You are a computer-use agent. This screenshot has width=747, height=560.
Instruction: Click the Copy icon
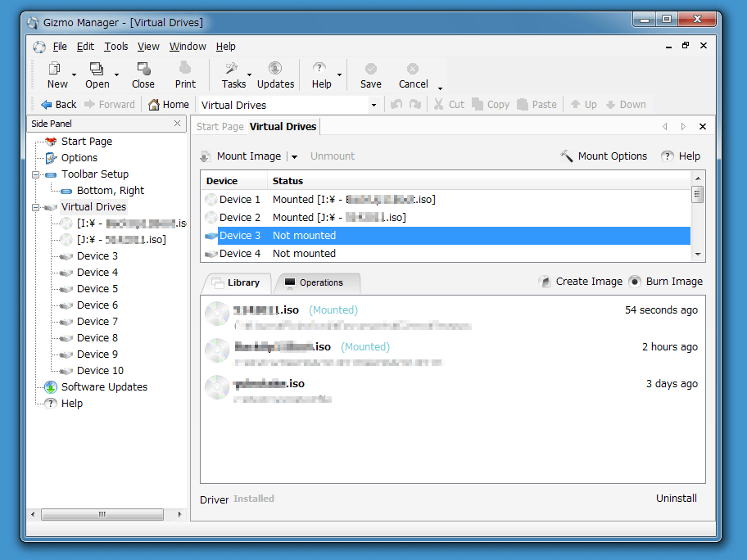tap(478, 104)
